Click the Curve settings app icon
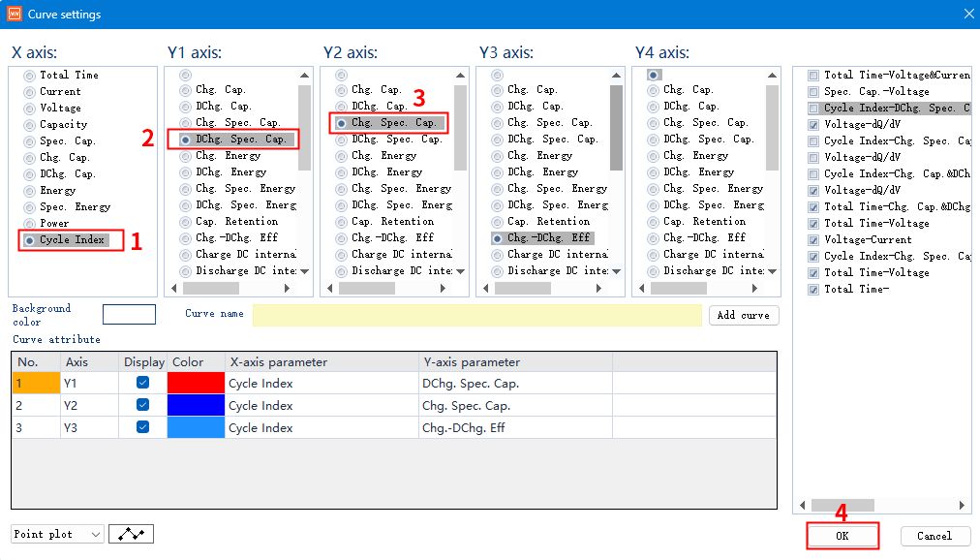The width and height of the screenshot is (980, 560). (14, 14)
